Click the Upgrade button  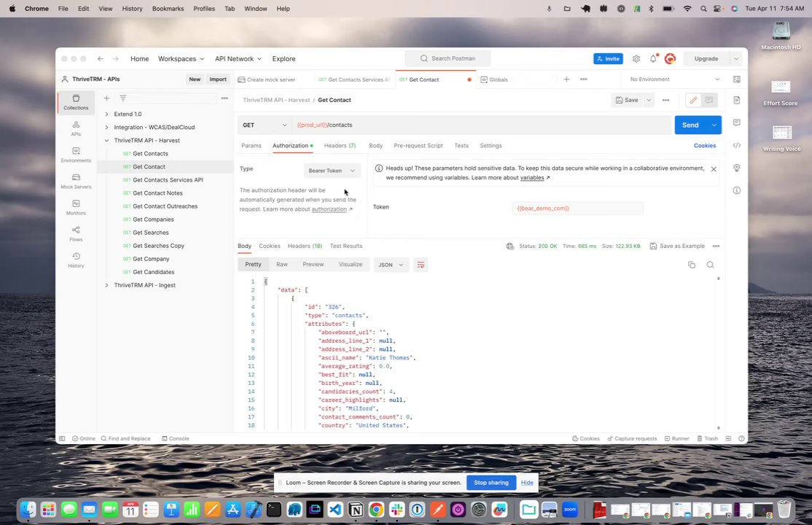[706, 58]
